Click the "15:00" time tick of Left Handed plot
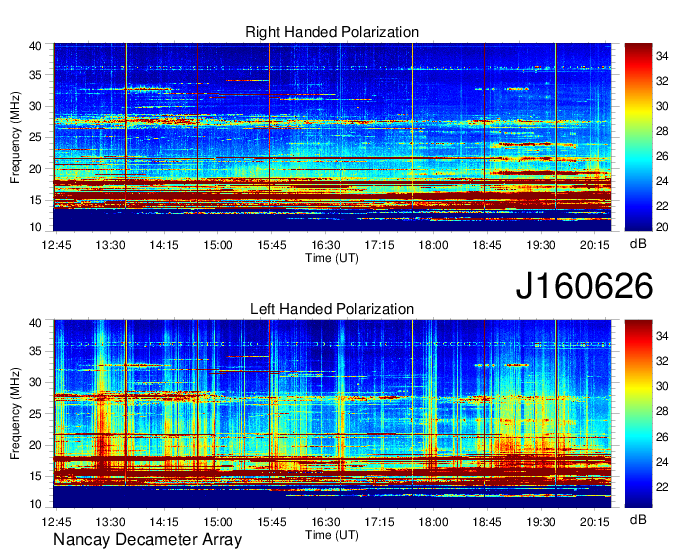The image size is (680, 552). point(218,522)
